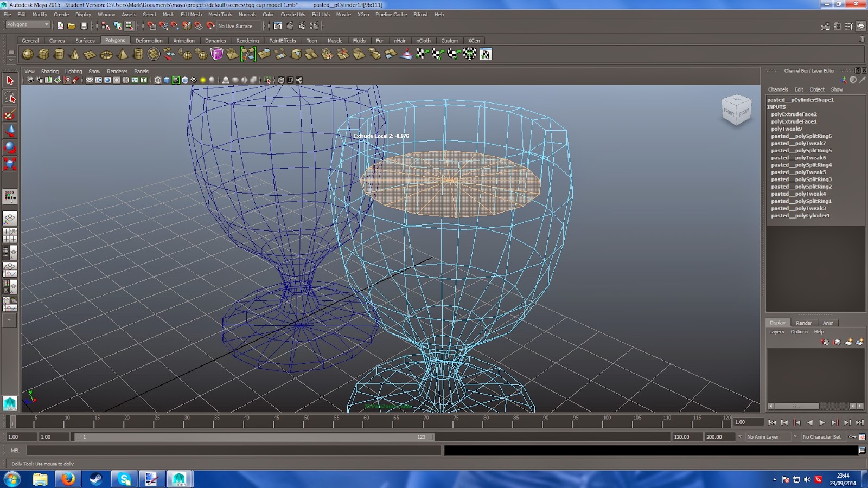Open the Edit Mesh menu
The image size is (868, 488).
(191, 15)
